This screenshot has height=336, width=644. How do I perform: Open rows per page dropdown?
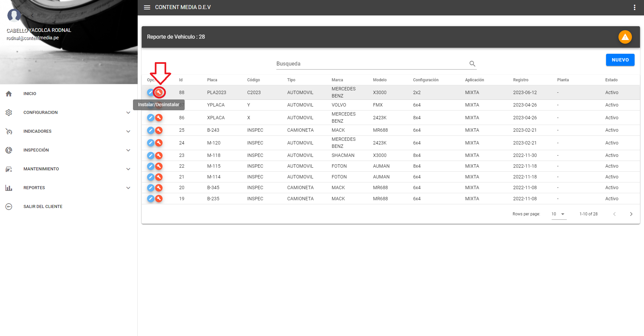559,214
